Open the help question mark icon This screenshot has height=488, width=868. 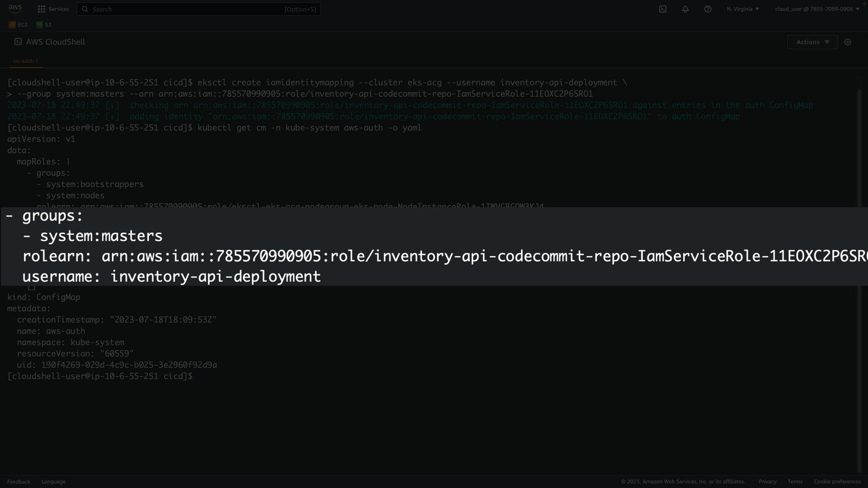click(708, 9)
